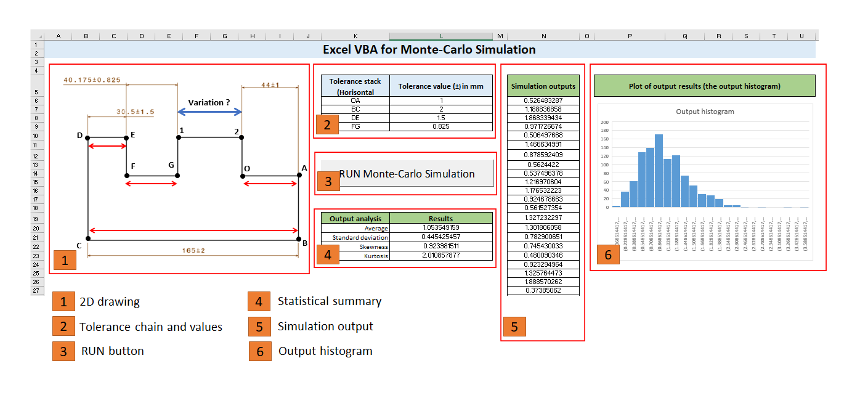Click the orange badge numbered 1
Image resolution: width=868 pixels, height=395 pixels.
tap(65, 260)
